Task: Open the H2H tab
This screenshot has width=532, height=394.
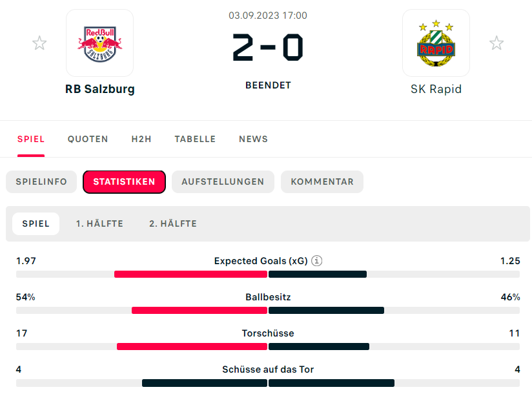Action: pos(141,139)
